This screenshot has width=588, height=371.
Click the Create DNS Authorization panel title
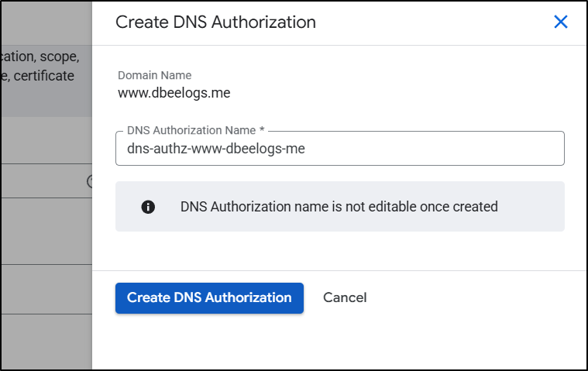215,22
